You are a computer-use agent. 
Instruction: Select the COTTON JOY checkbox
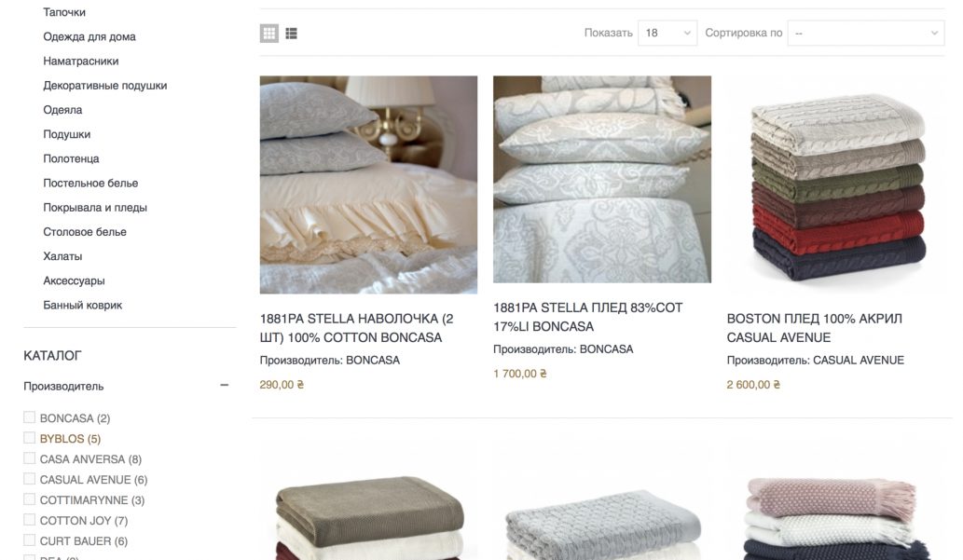click(30, 520)
